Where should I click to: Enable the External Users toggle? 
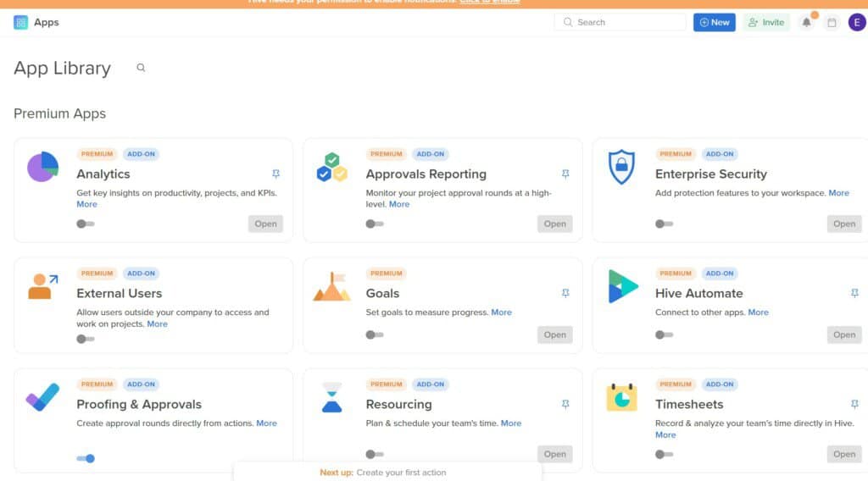tap(86, 339)
